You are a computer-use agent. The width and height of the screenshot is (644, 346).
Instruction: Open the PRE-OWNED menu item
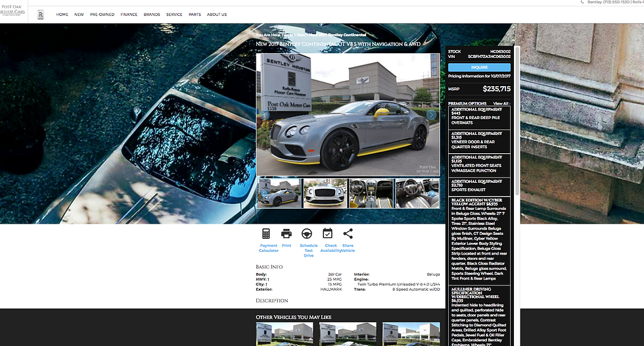pos(102,14)
